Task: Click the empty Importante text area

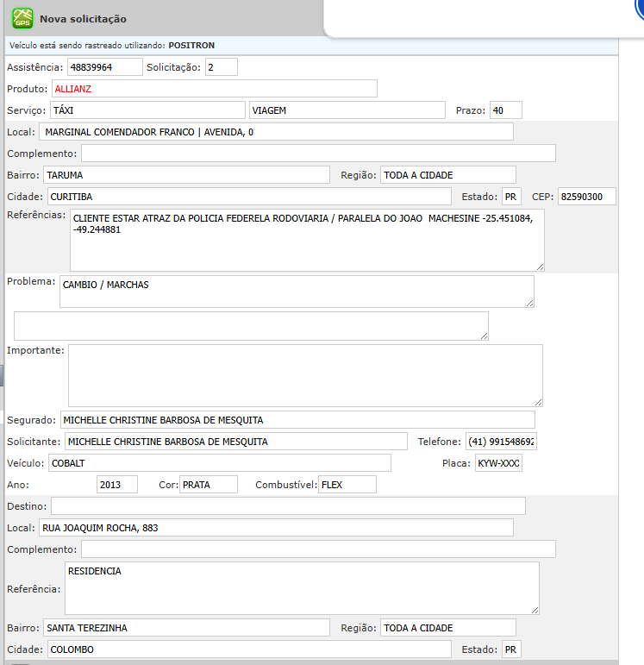Action: [305, 376]
